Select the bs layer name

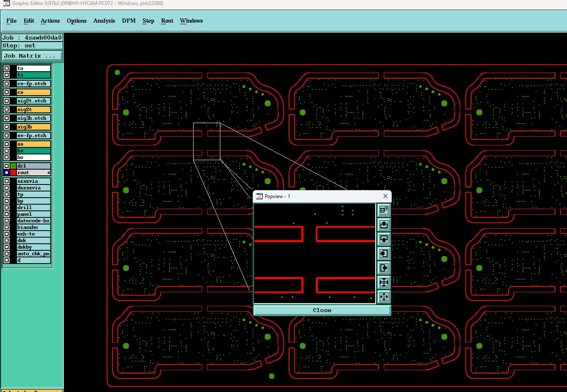(x=34, y=151)
